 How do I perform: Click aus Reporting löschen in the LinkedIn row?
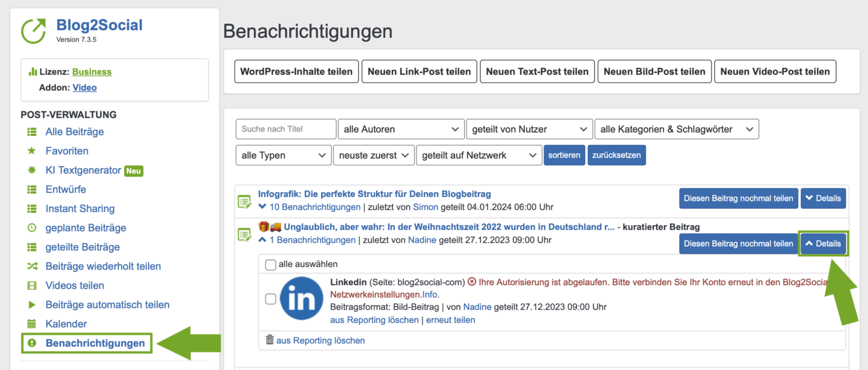(375, 320)
